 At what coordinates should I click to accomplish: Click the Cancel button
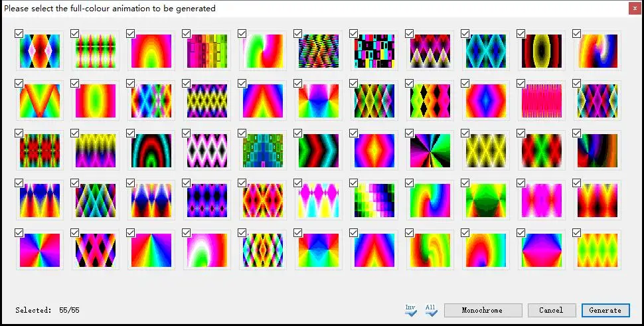click(x=551, y=311)
